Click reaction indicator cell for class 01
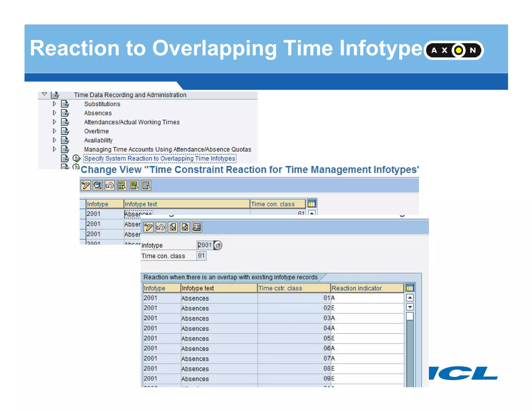 pos(367,298)
